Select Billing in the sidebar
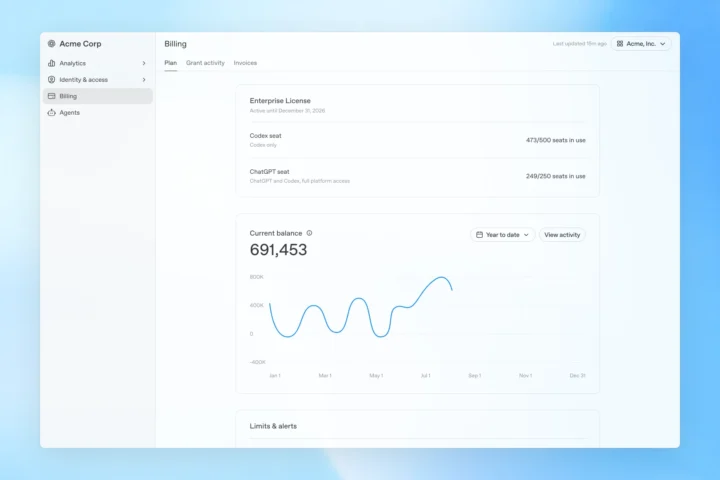 tap(97, 96)
